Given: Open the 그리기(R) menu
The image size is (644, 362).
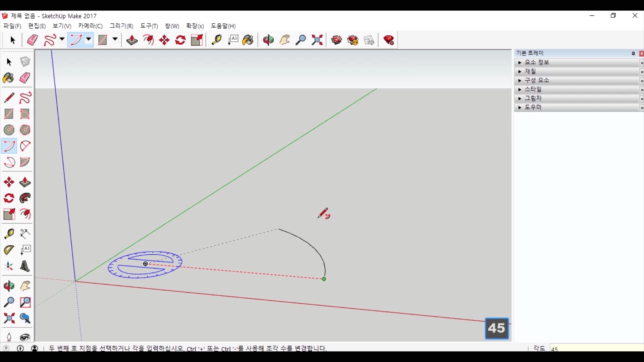Looking at the screenshot, I should tap(121, 26).
